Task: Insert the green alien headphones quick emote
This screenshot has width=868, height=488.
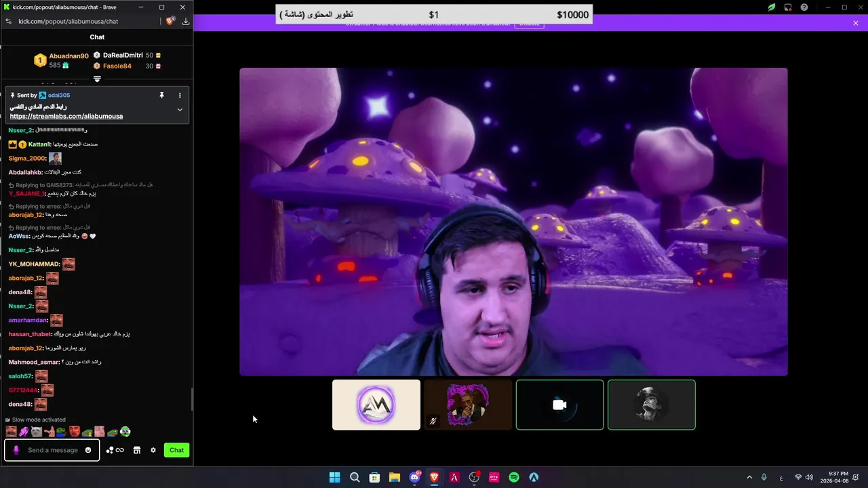Action: 125,432
